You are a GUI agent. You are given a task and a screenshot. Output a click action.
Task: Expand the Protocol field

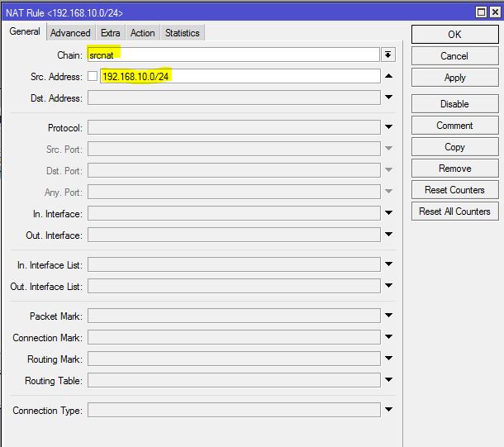388,127
